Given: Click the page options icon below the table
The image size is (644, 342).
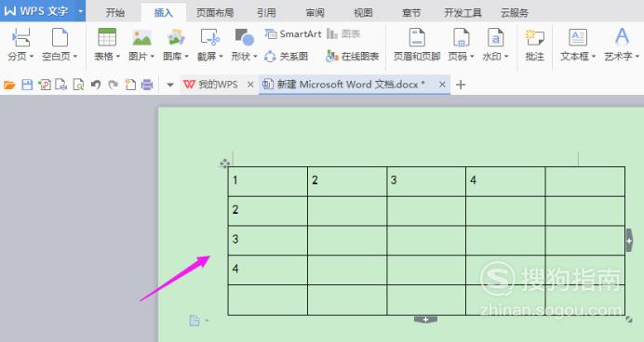Looking at the screenshot, I should click(195, 321).
